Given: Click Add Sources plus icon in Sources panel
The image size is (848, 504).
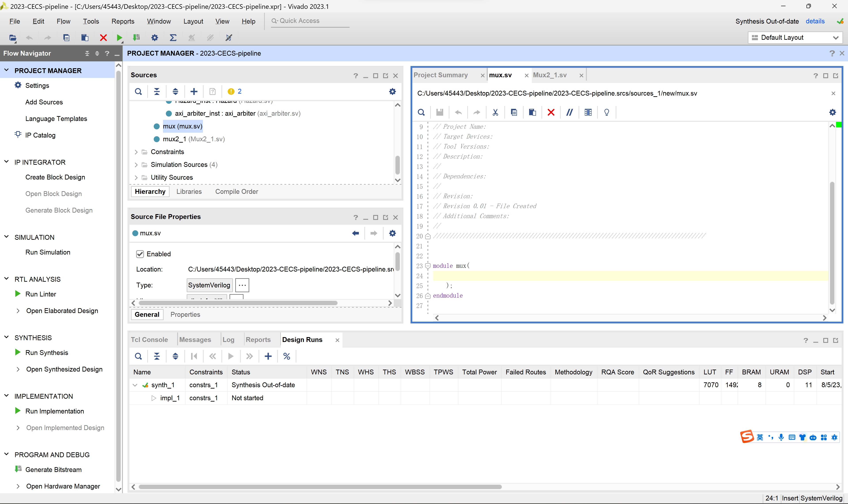Looking at the screenshot, I should click(194, 91).
